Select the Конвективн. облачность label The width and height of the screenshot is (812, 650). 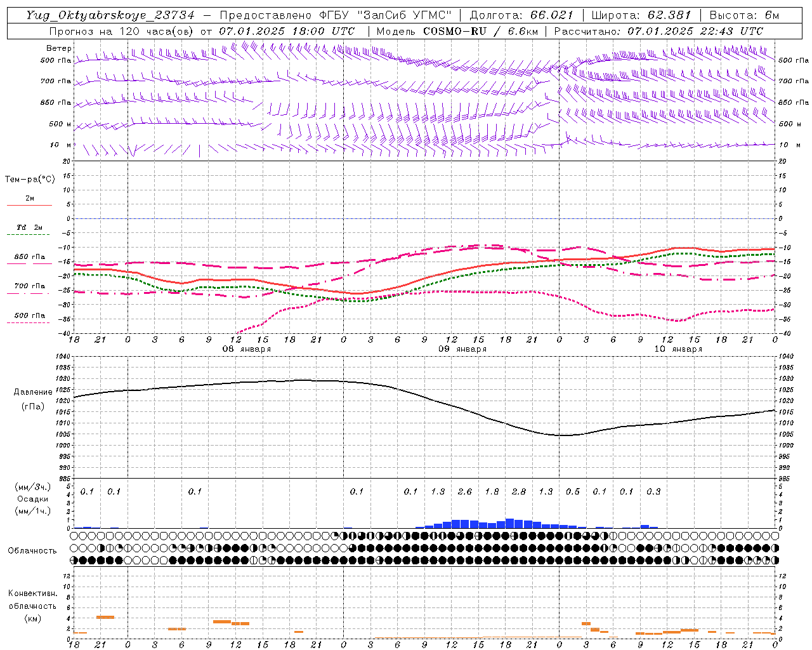32,599
